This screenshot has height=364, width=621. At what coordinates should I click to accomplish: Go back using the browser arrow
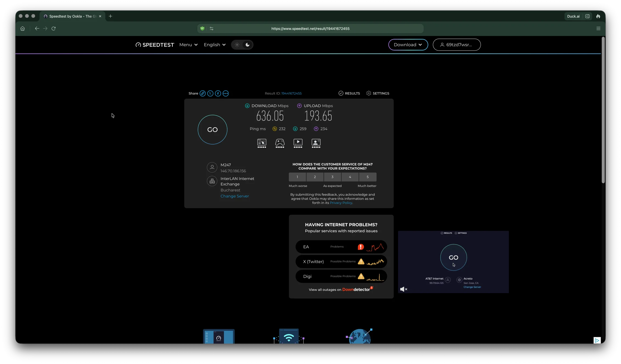pyautogui.click(x=37, y=28)
